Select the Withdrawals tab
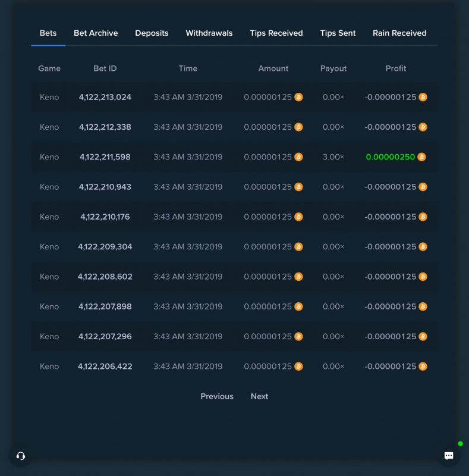Viewport: 469px width, 476px height. pos(209,33)
